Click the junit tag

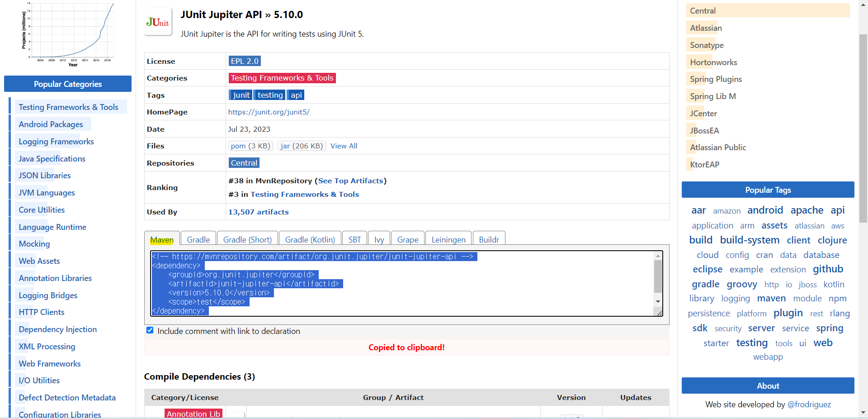(x=241, y=95)
